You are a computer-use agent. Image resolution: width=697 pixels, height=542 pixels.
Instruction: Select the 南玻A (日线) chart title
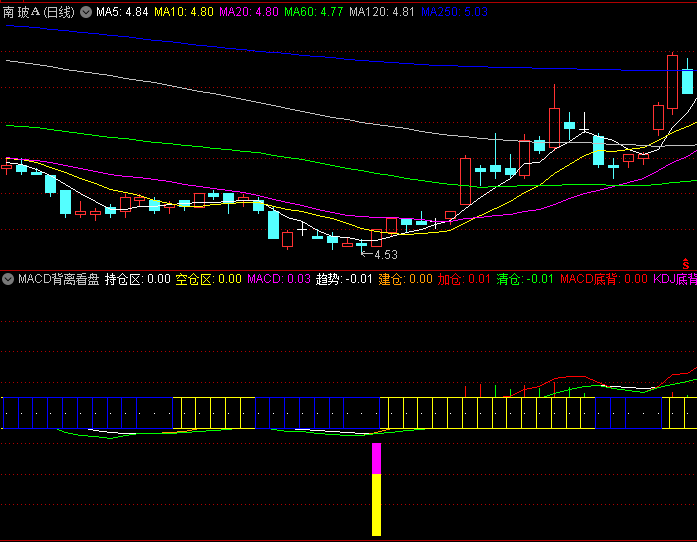pyautogui.click(x=40, y=12)
